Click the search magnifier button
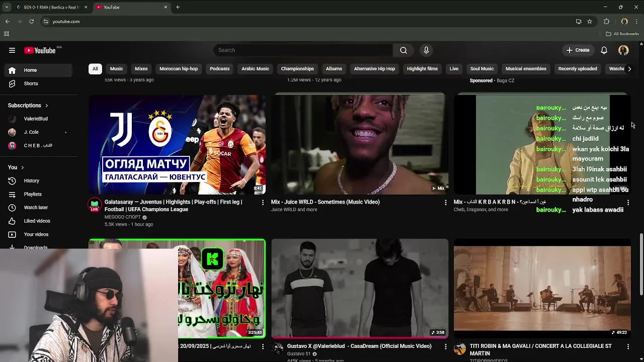 tap(404, 50)
